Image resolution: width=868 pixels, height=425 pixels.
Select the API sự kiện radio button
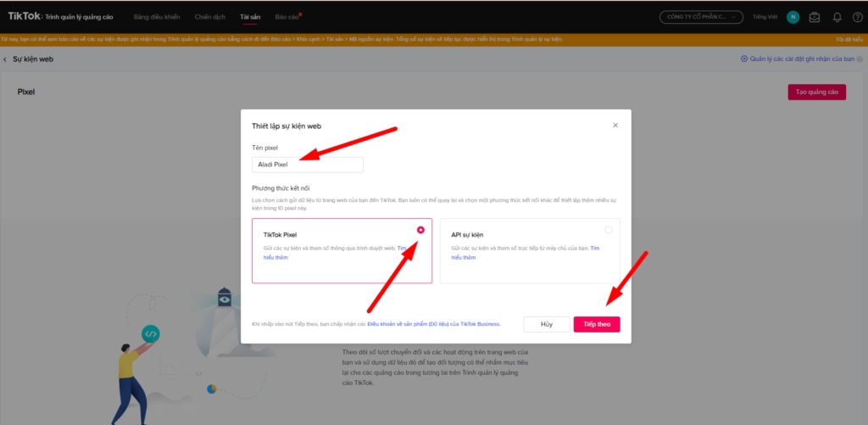609,230
